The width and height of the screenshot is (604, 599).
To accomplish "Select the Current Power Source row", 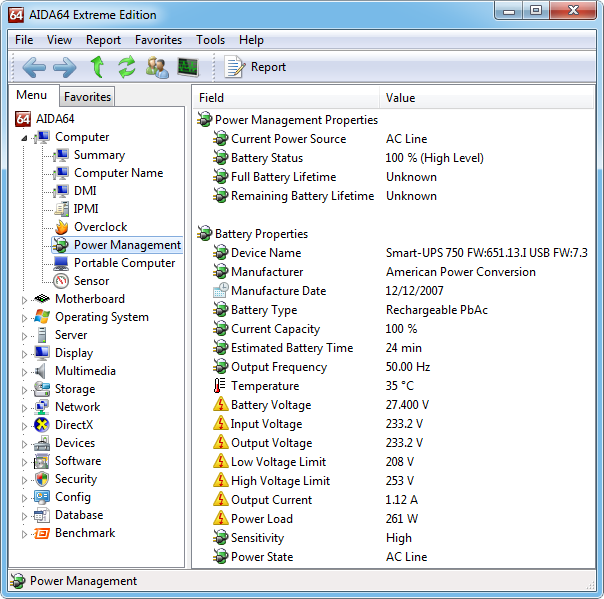I will point(394,139).
